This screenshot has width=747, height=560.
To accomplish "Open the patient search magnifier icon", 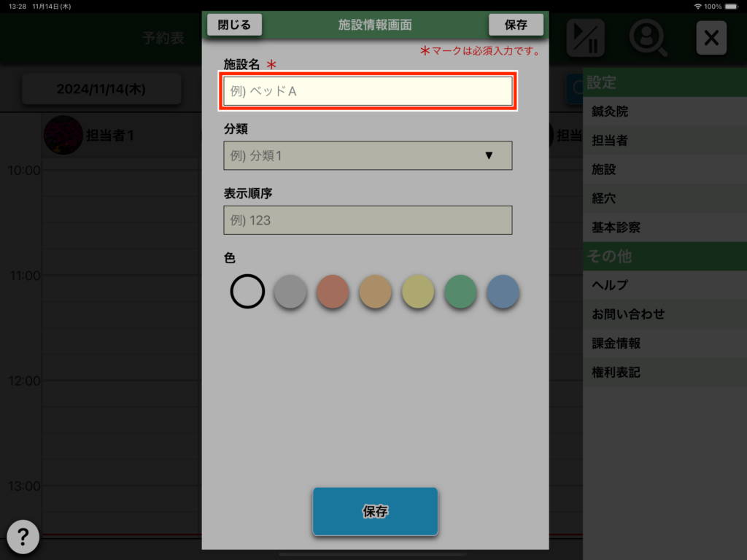I will tap(648, 38).
